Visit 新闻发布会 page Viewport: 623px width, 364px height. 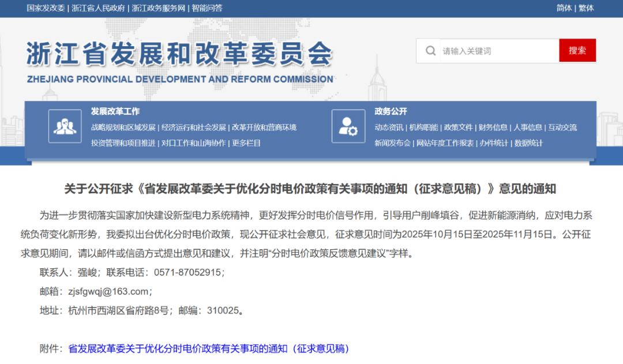tap(392, 143)
